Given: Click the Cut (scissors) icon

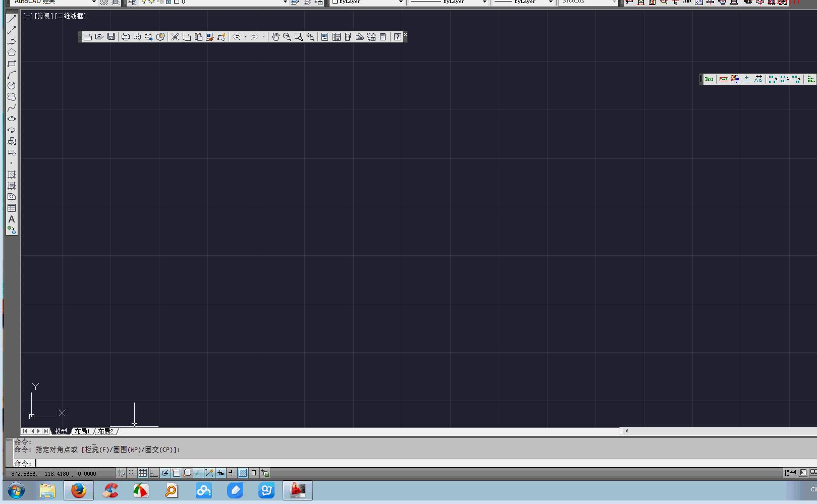Looking at the screenshot, I should click(x=175, y=37).
